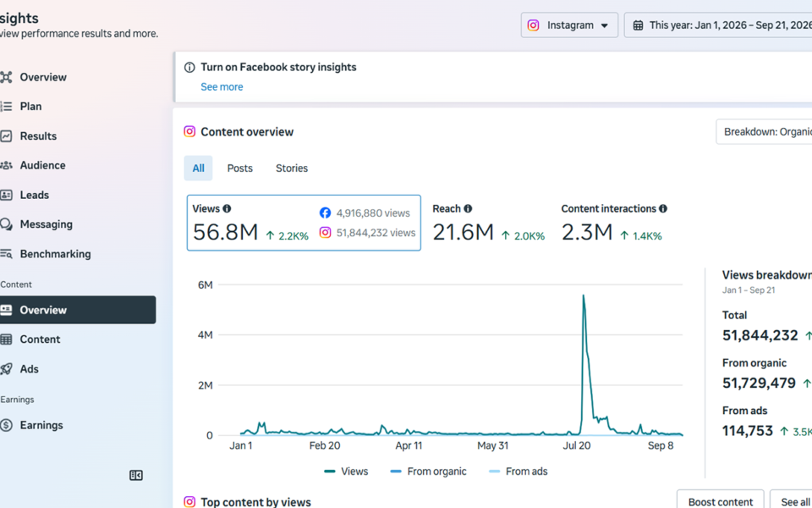This screenshot has height=508, width=812.
Task: Select the Views 56.8M metric card
Action: point(304,223)
